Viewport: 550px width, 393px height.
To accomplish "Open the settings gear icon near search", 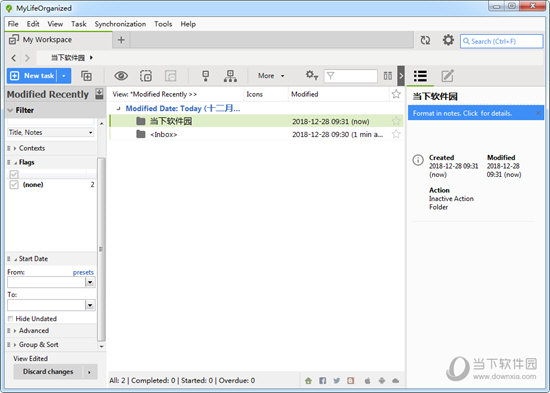I will [448, 40].
